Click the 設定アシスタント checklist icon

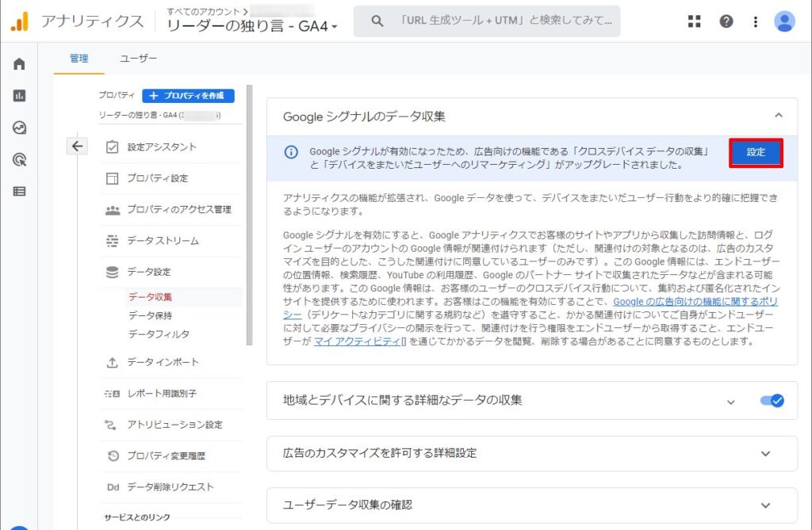pyautogui.click(x=113, y=147)
